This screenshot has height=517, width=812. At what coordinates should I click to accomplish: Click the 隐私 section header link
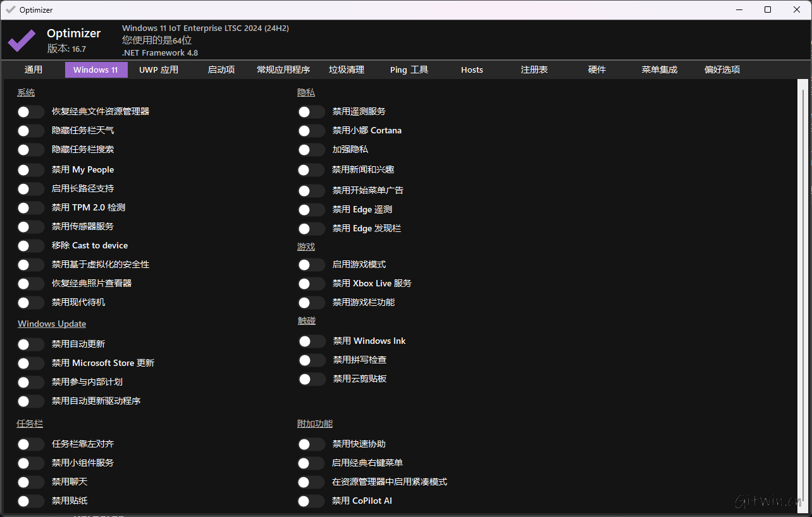point(305,92)
